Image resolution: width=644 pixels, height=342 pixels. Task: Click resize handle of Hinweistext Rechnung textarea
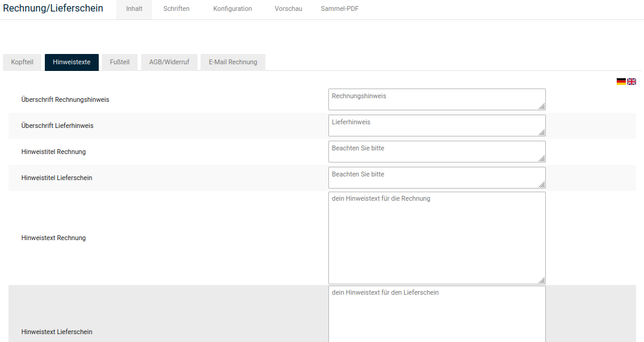pos(542,281)
